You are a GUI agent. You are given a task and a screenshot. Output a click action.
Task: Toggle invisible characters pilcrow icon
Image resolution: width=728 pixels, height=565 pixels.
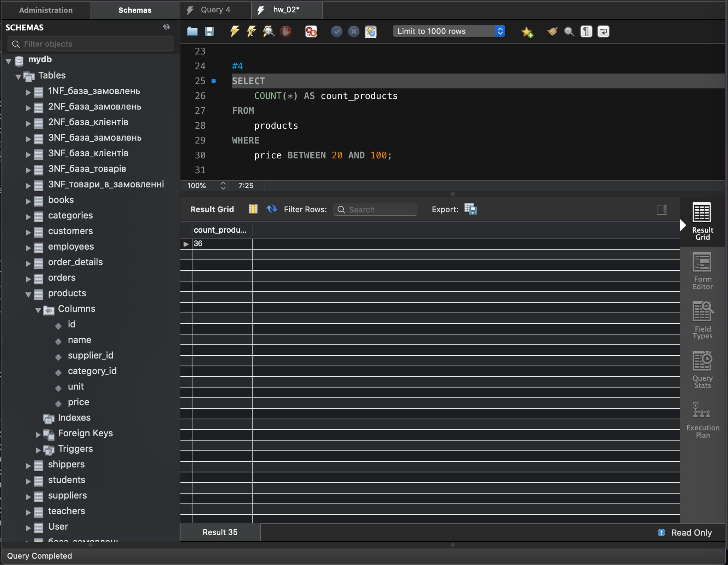click(x=586, y=31)
